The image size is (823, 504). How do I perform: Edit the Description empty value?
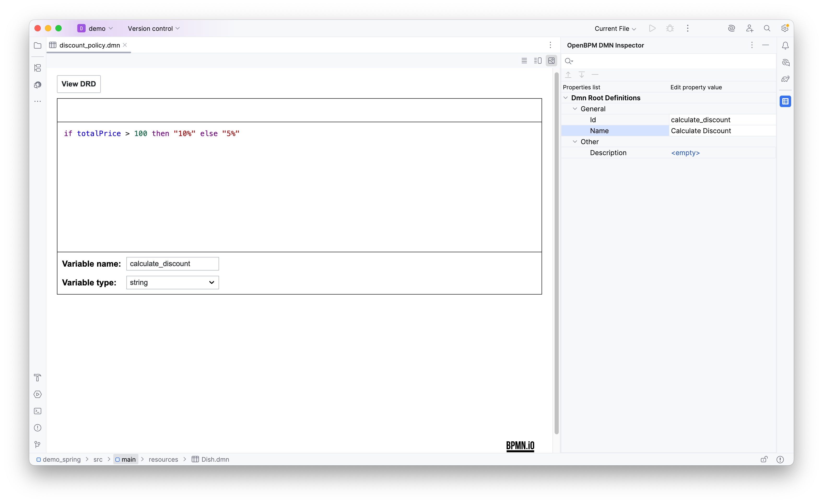tap(722, 153)
